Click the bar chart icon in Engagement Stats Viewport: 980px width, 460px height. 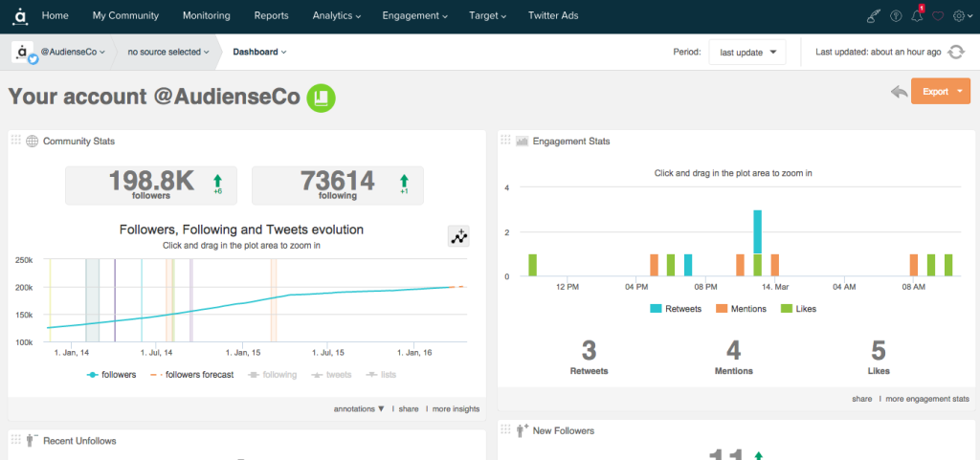(522, 141)
